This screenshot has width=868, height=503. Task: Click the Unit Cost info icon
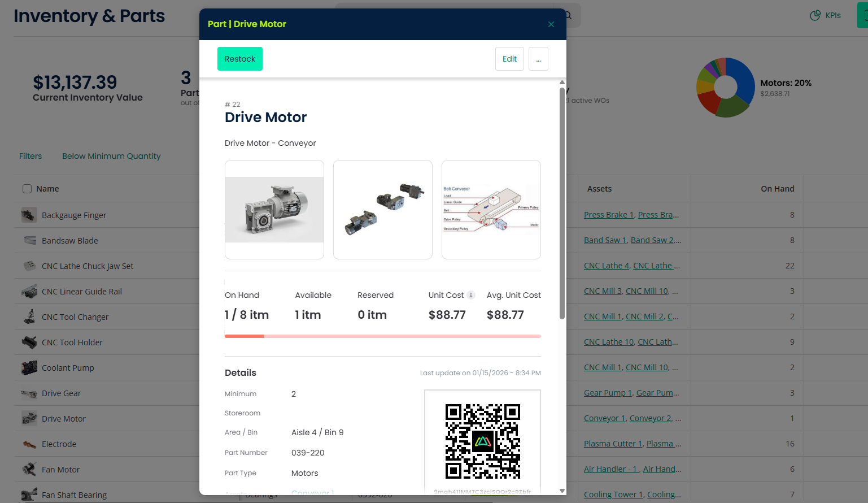click(x=471, y=295)
